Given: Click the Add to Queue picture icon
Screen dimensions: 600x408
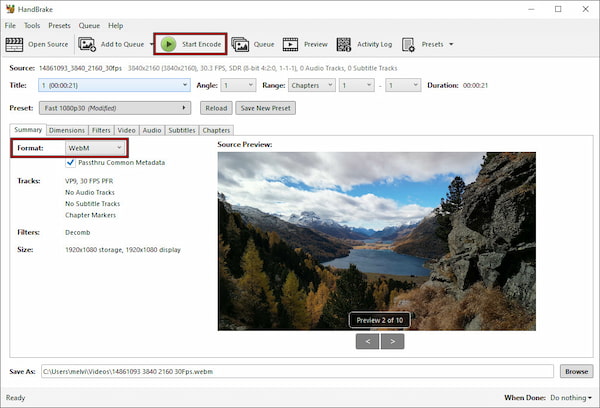Looking at the screenshot, I should tap(87, 44).
